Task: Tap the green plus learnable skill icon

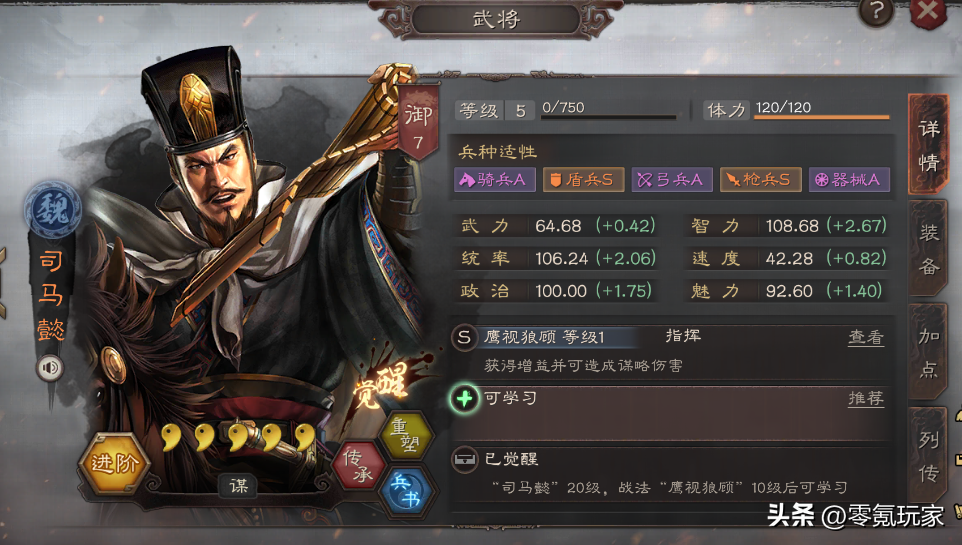Action: pyautogui.click(x=464, y=399)
